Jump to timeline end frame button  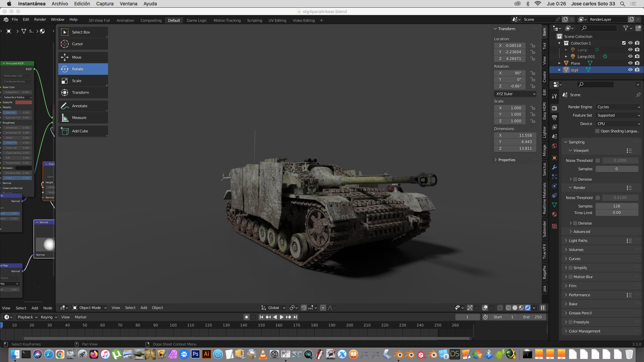pos(295,317)
